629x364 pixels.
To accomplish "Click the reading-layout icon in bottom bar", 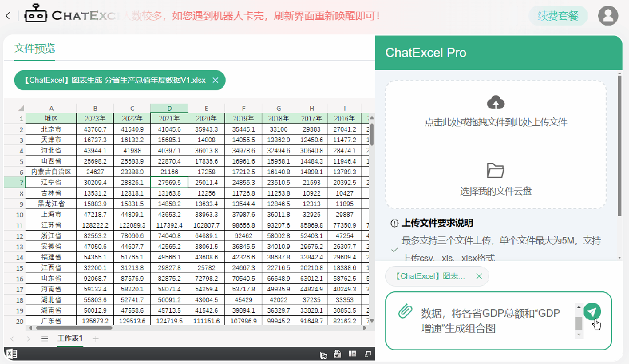I will point(353,354).
